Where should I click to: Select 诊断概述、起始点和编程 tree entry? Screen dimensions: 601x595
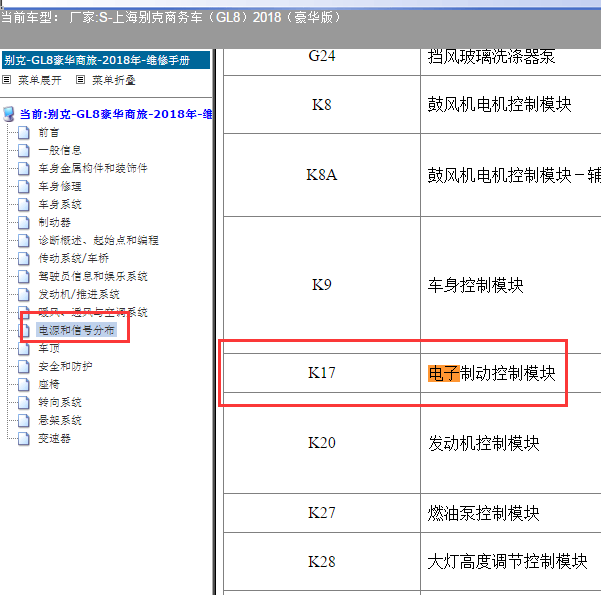98,240
